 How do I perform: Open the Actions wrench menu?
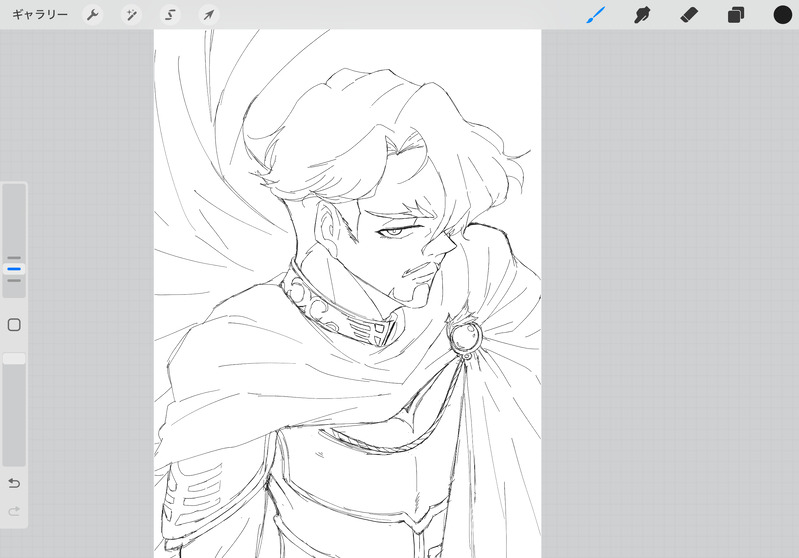pyautogui.click(x=93, y=15)
